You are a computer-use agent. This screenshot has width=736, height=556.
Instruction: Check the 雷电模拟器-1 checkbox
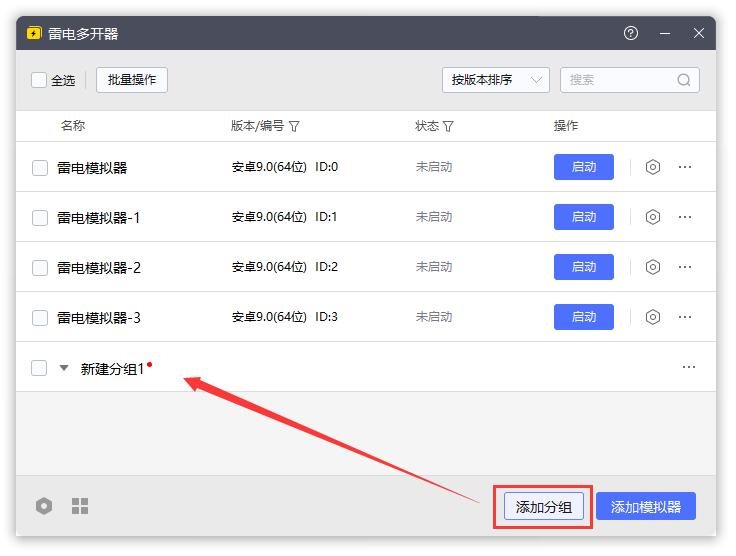click(x=40, y=218)
